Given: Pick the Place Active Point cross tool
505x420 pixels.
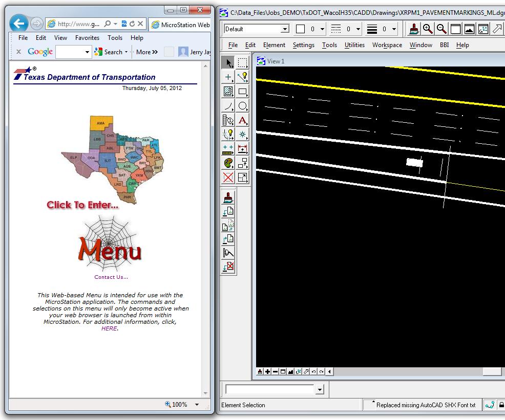Looking at the screenshot, I should coord(228,77).
